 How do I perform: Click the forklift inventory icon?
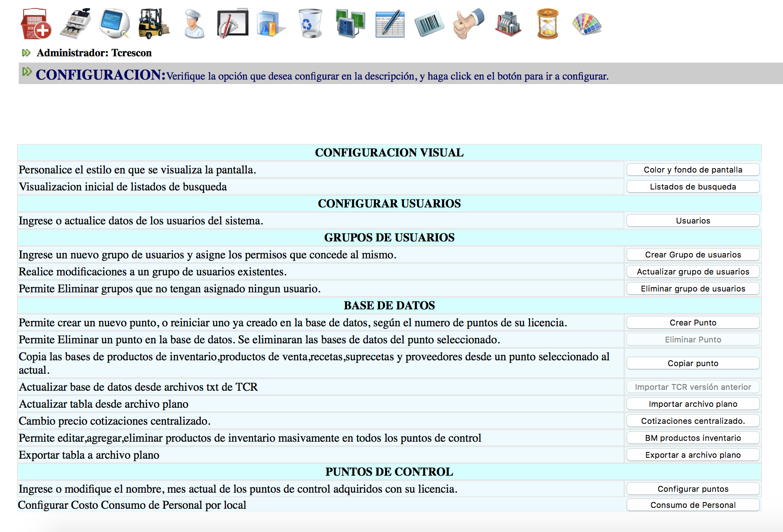coord(154,24)
